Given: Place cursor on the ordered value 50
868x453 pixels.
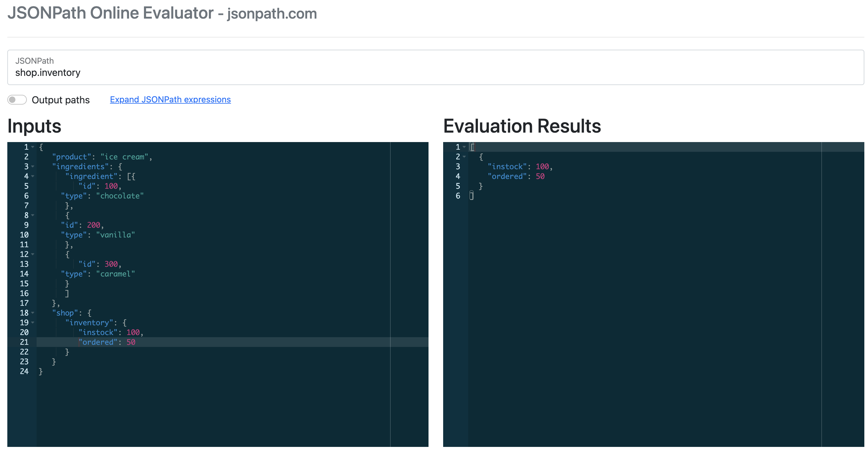Looking at the screenshot, I should [131, 342].
